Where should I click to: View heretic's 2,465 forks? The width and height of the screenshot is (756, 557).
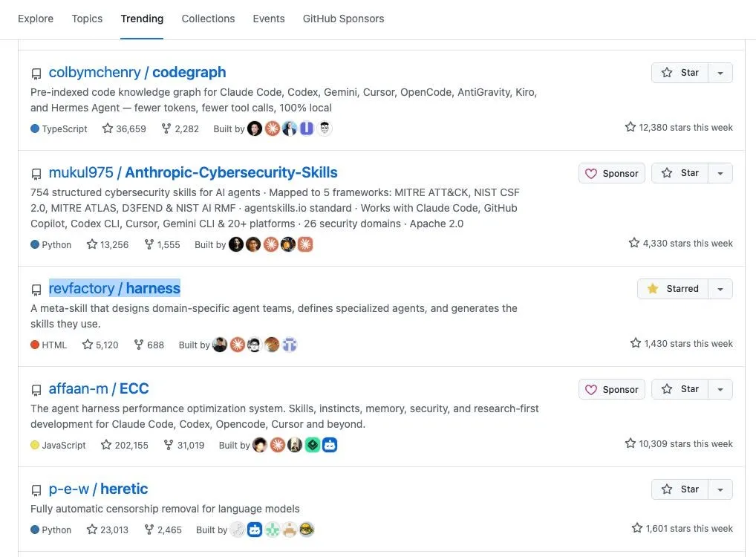[163, 530]
